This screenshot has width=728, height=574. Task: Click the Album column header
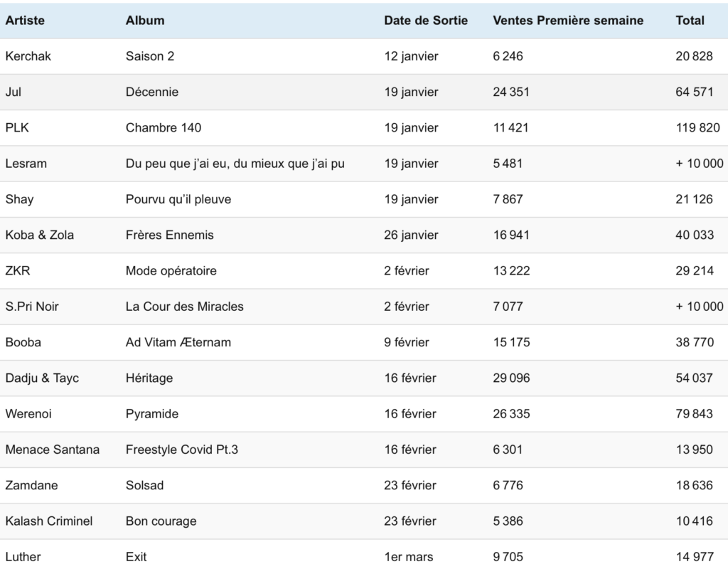145,21
